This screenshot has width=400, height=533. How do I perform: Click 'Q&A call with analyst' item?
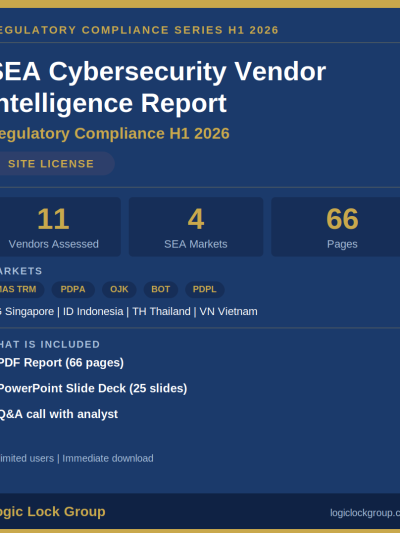point(58,414)
